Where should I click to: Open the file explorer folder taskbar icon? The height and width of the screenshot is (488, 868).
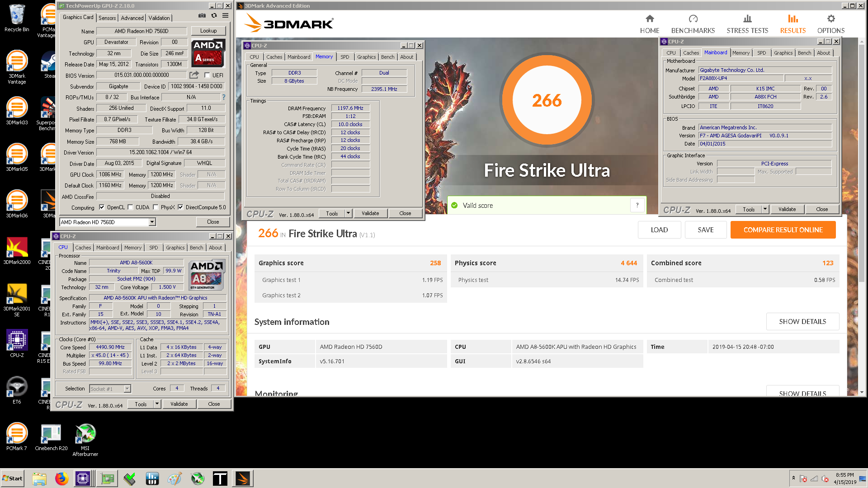pyautogui.click(x=39, y=479)
